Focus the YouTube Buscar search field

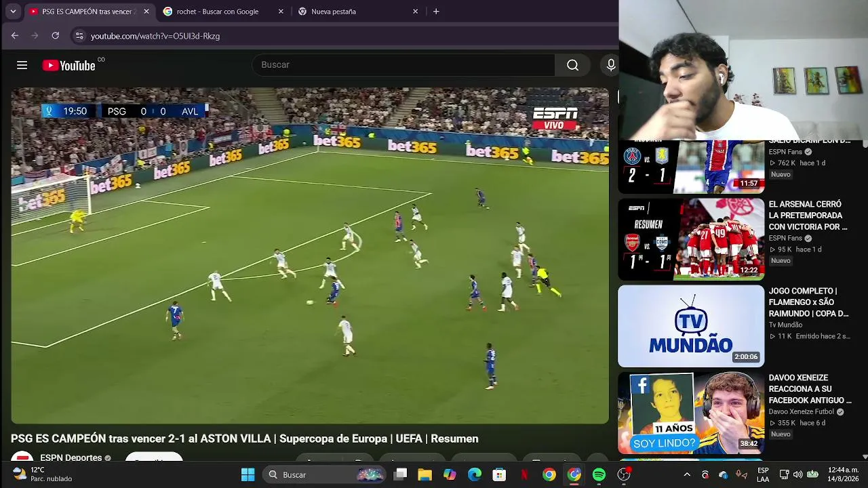[x=403, y=65]
